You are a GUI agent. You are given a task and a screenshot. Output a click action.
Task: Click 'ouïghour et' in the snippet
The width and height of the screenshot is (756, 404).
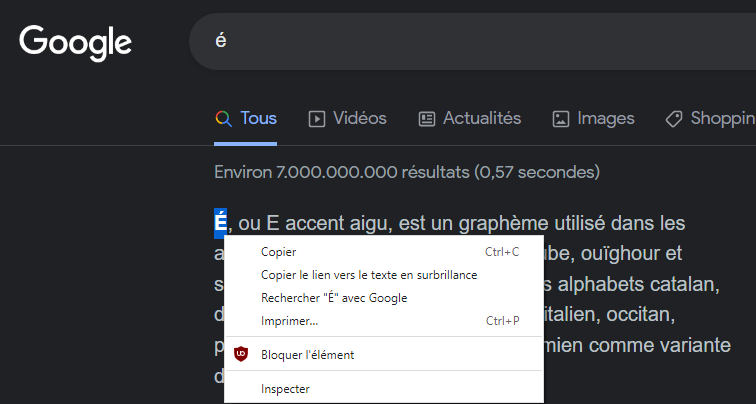(x=631, y=254)
